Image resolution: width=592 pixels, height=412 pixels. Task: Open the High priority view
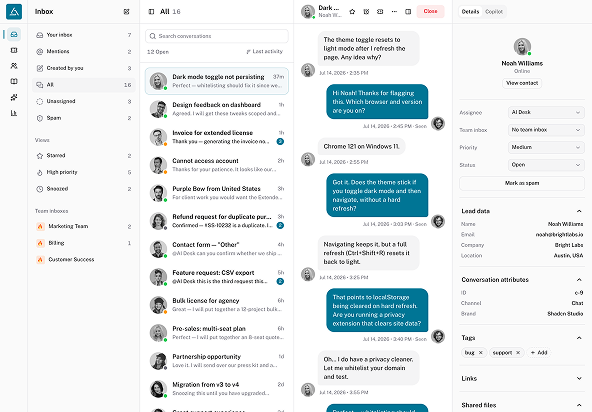pyautogui.click(x=83, y=172)
